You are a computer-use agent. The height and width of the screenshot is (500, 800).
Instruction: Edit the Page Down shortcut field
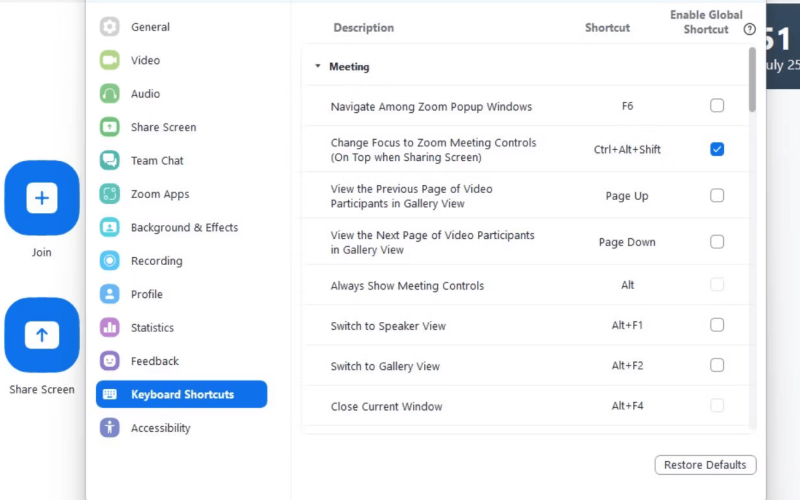click(627, 242)
